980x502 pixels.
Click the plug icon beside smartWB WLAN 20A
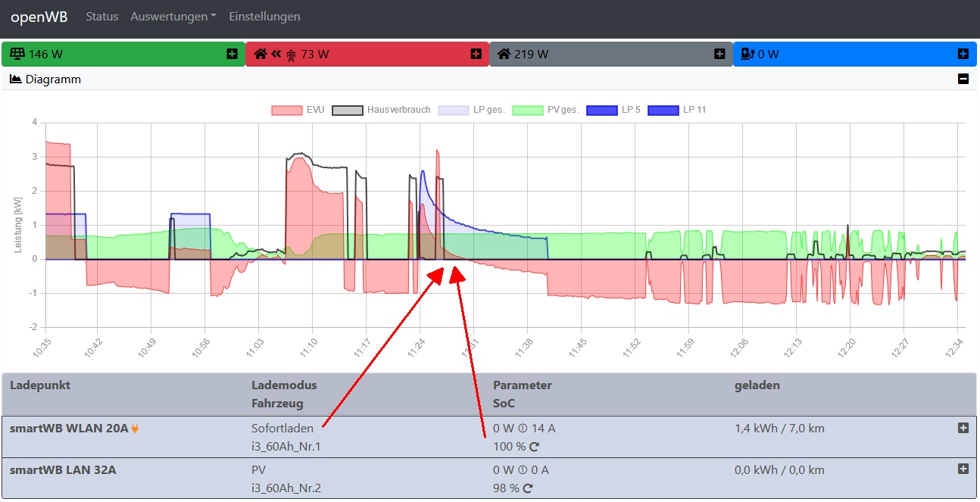tap(136, 429)
